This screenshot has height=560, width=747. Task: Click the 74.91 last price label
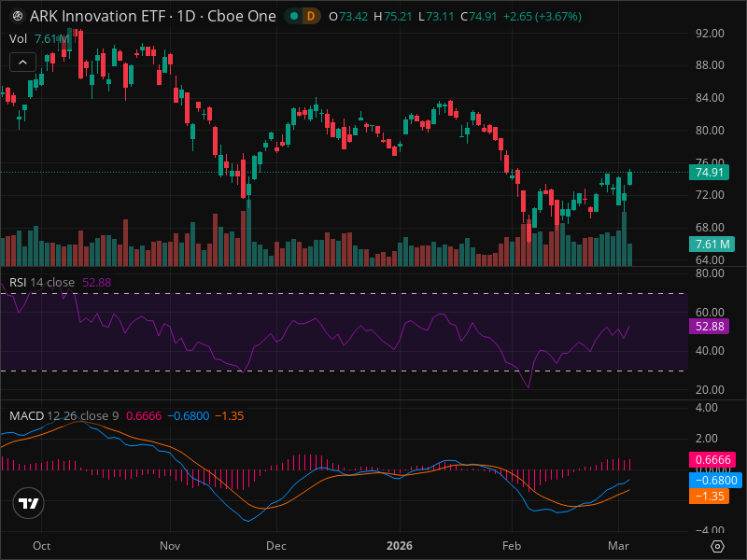(709, 172)
